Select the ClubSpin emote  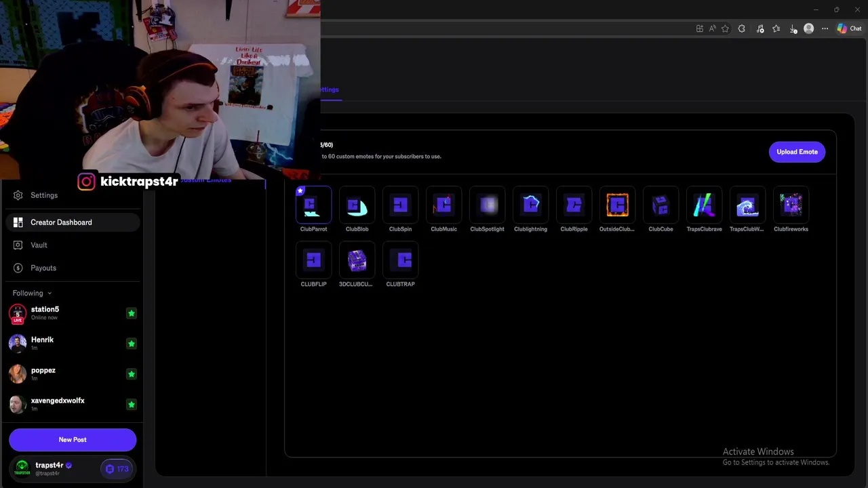pos(400,205)
